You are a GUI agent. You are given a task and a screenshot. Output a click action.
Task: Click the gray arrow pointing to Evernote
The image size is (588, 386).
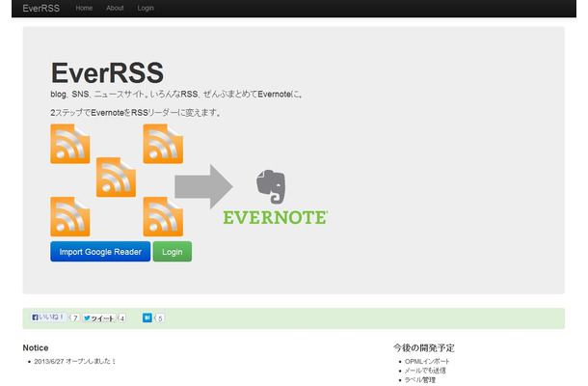coord(203,186)
